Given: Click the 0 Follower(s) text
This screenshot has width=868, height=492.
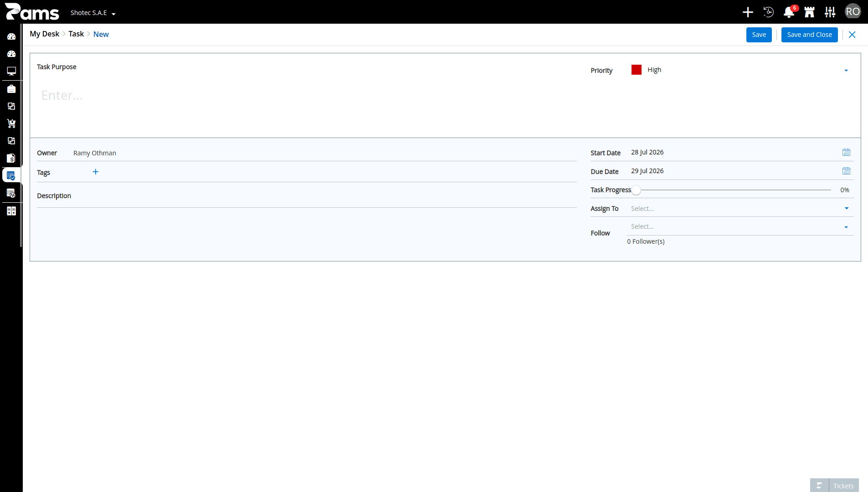Looking at the screenshot, I should pos(646,241).
